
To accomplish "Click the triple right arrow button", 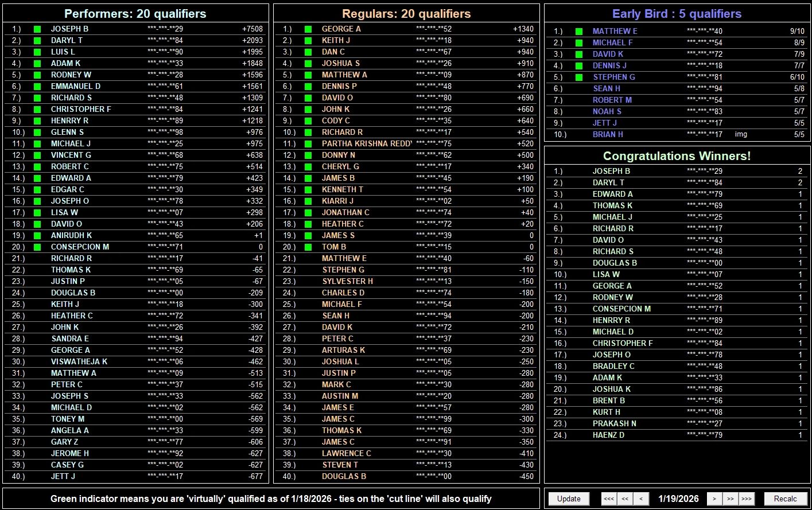I will click(x=746, y=499).
